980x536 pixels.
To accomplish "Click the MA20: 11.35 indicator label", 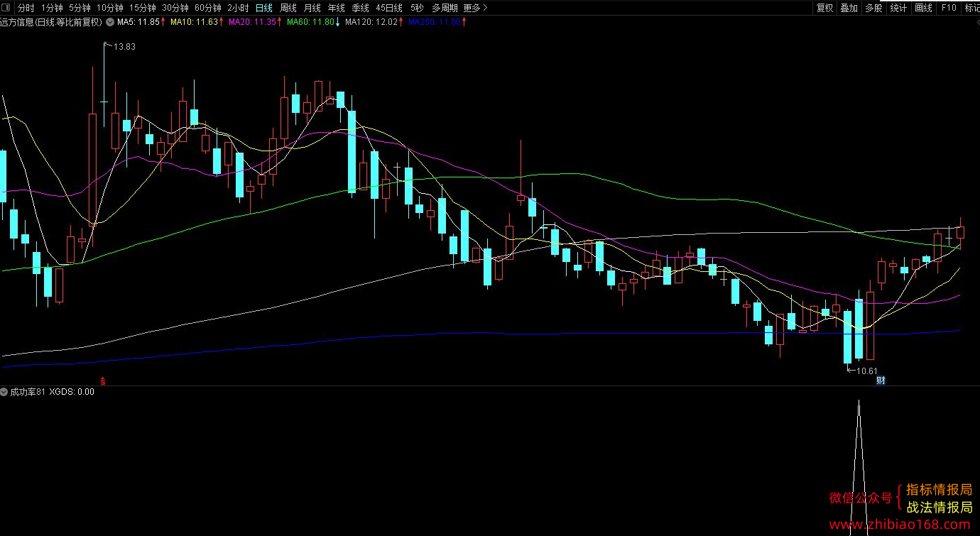I will pyautogui.click(x=252, y=22).
